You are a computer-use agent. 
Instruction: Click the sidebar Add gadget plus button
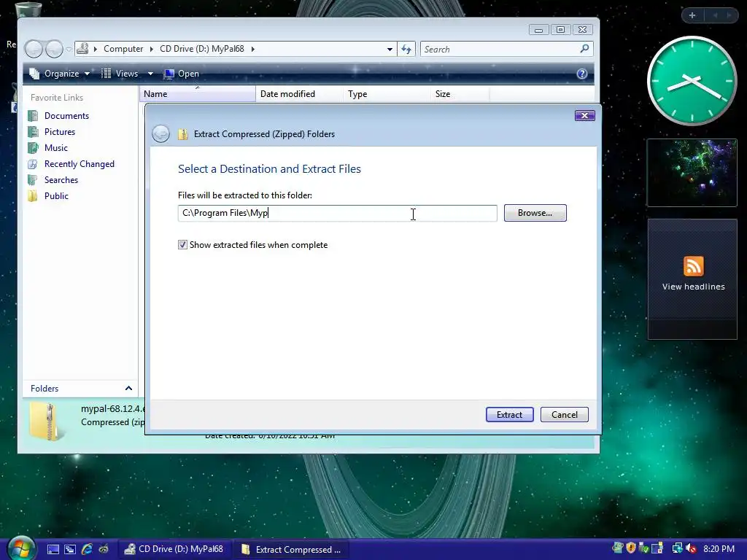(x=692, y=16)
